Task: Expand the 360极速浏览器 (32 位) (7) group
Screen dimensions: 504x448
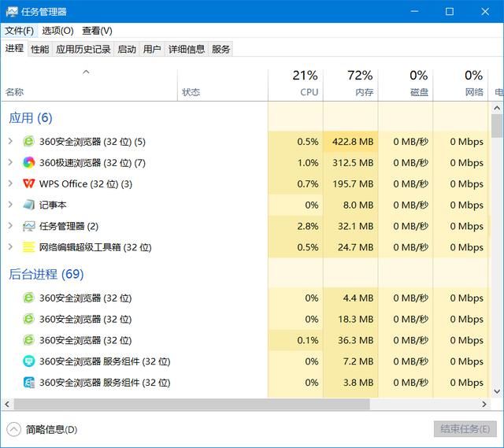Action: point(10,163)
